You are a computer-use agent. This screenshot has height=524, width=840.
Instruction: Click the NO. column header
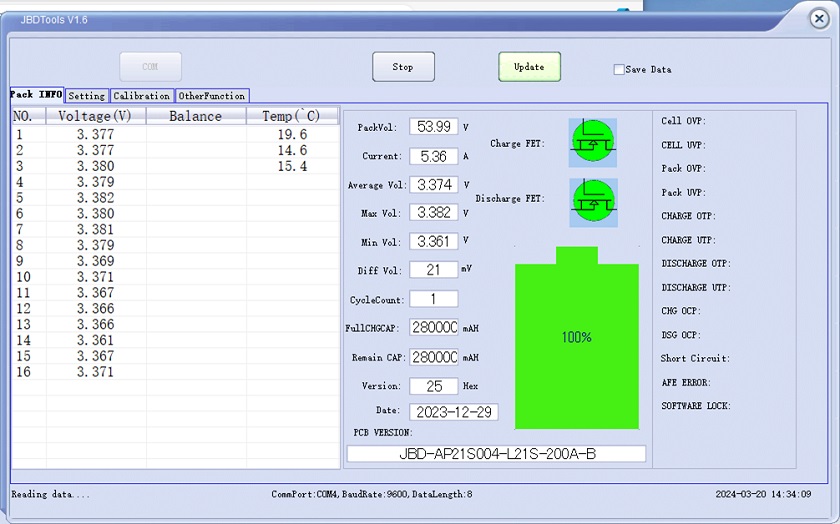tap(29, 116)
